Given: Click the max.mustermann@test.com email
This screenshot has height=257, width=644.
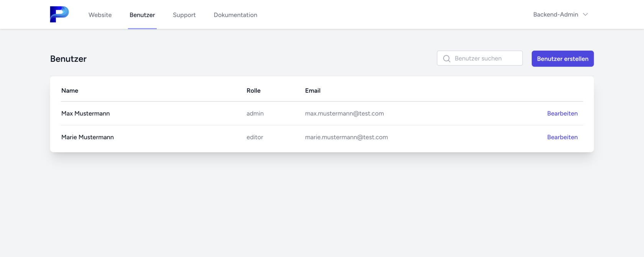Looking at the screenshot, I should [x=344, y=114].
